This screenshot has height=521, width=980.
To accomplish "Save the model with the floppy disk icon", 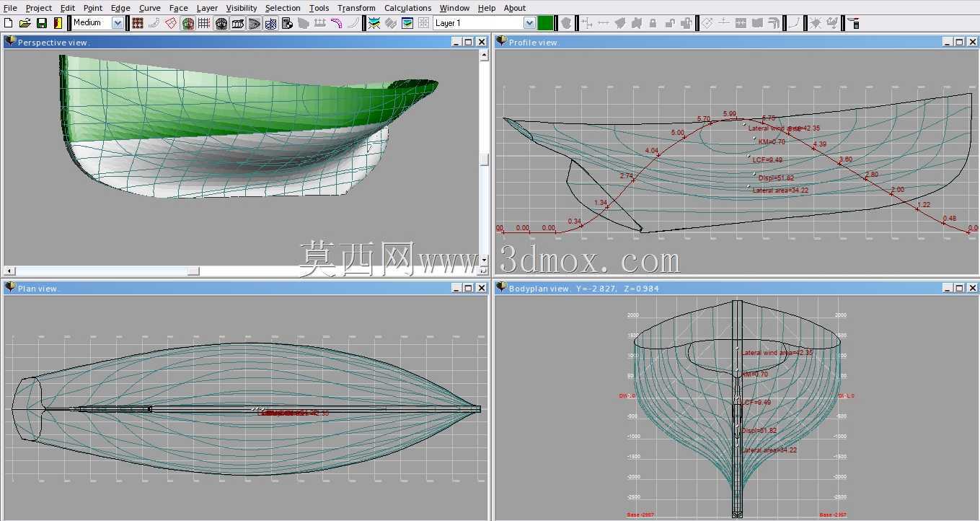I will [x=42, y=23].
